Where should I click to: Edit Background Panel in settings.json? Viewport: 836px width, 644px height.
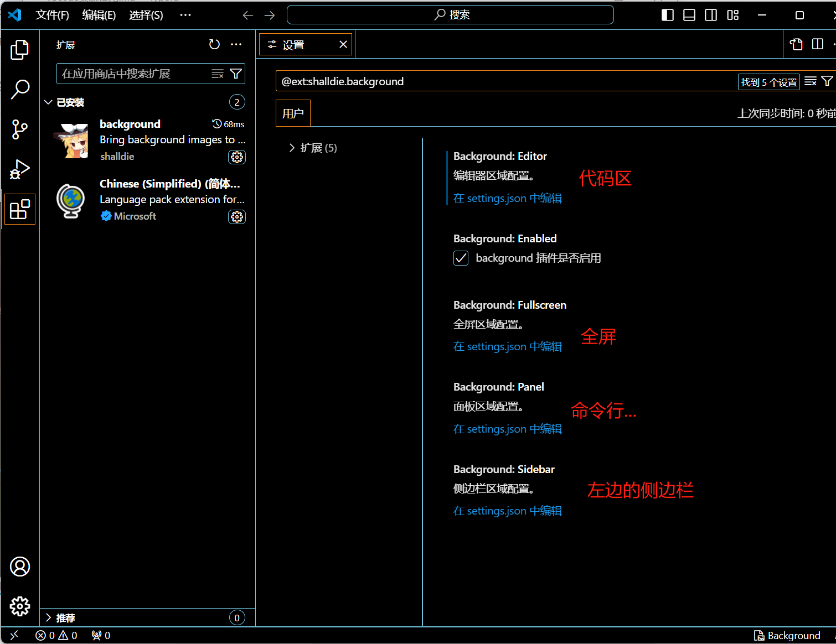coord(508,429)
